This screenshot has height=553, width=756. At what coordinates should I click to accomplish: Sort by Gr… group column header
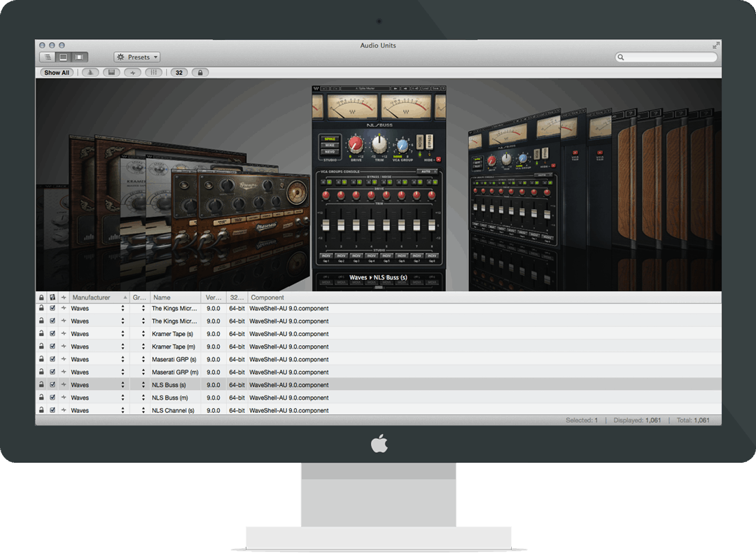coord(140,297)
